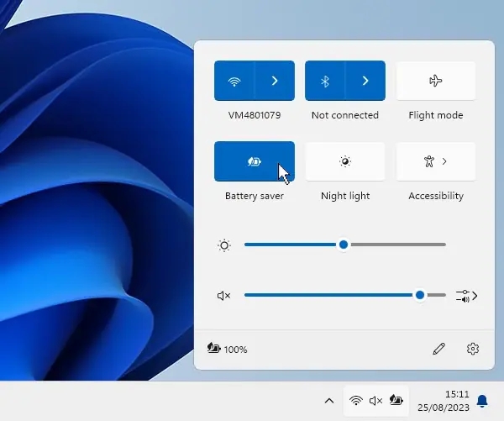This screenshot has width=504, height=421.
Task: Open Bluetooth devices list arrow
Action: (365, 81)
